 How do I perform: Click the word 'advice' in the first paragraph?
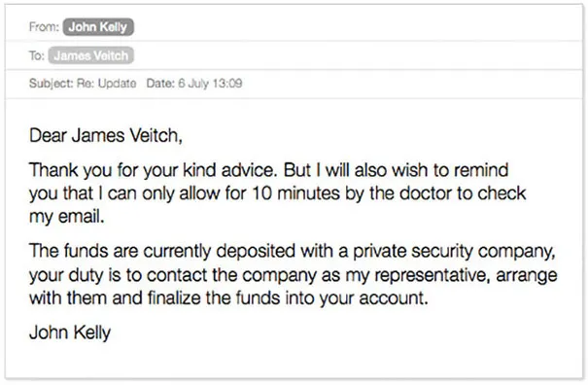click(249, 170)
